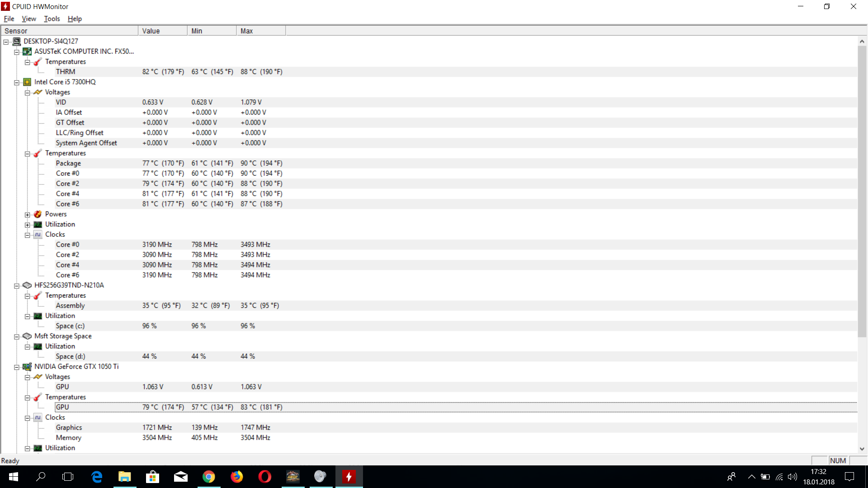The height and width of the screenshot is (488, 868).
Task: Click the Intel CPU Temperatures thermometer icon
Action: (38, 153)
